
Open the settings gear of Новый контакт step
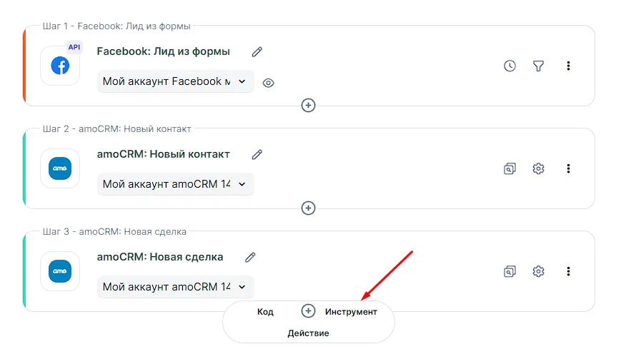click(x=539, y=168)
